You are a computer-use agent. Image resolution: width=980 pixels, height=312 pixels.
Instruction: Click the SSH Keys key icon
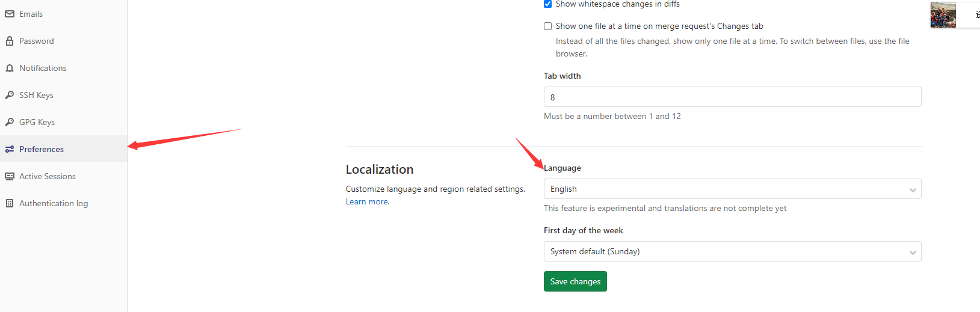[x=10, y=95]
